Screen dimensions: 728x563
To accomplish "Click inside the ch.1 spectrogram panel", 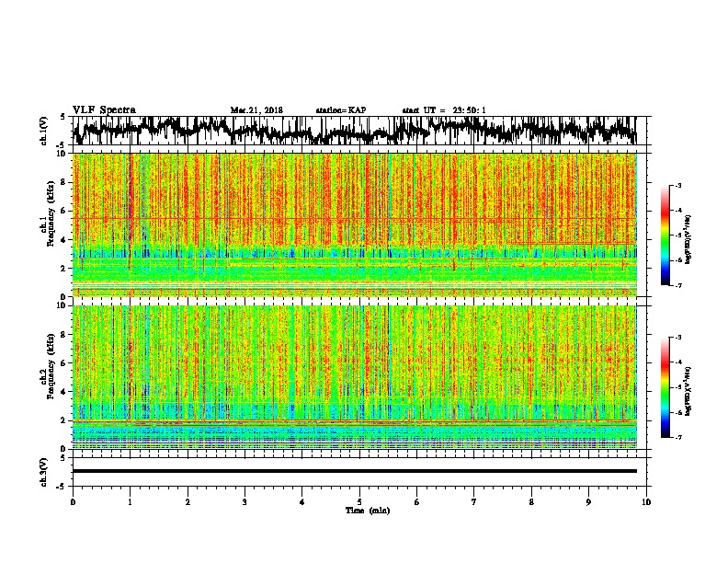I will click(x=355, y=224).
